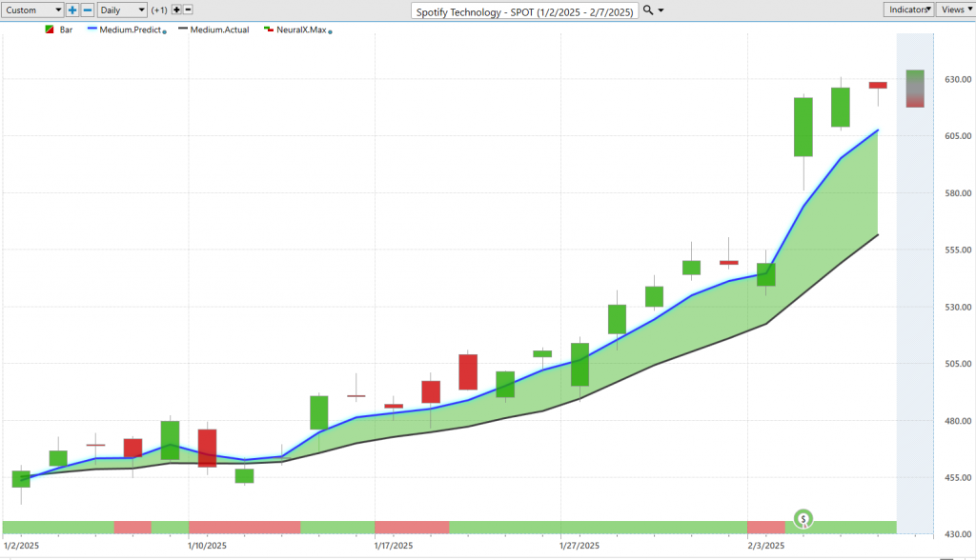Click the 555.00 price axis label
The image size is (976, 560).
click(958, 250)
